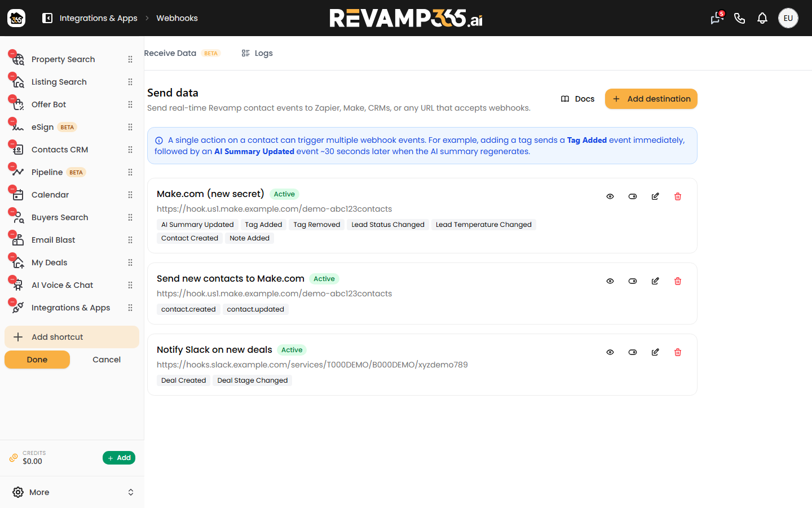The image size is (812, 508).
Task: Add credits with the green Add button
Action: (119, 458)
